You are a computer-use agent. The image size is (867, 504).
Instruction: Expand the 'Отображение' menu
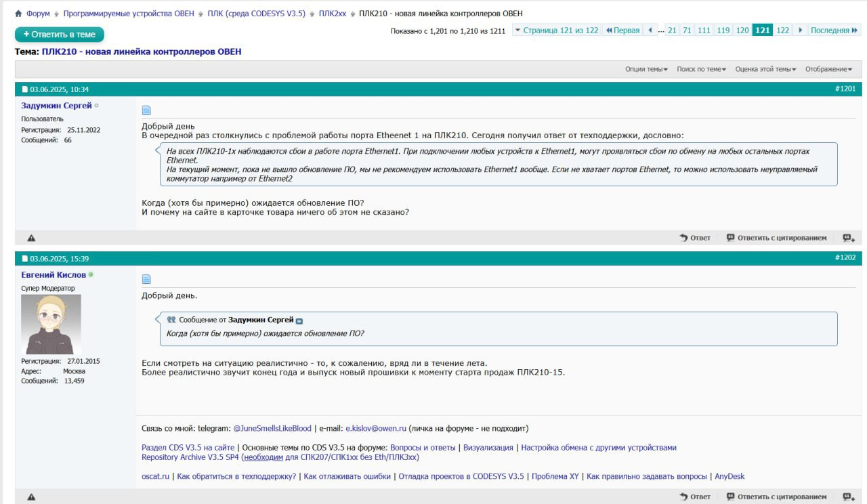click(829, 69)
